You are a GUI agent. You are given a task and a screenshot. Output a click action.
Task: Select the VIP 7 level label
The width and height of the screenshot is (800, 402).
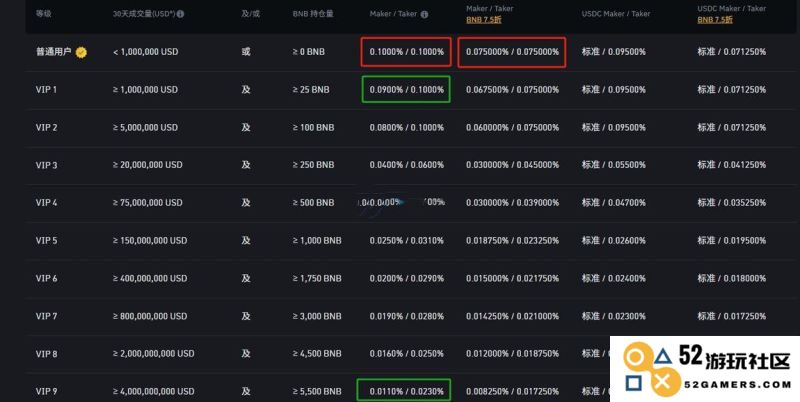[46, 316]
